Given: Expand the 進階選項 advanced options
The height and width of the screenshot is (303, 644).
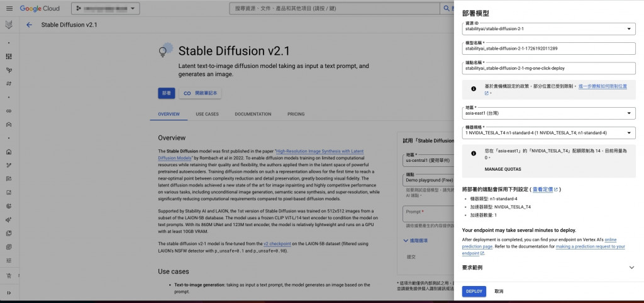Looking at the screenshot, I should [x=416, y=241].
